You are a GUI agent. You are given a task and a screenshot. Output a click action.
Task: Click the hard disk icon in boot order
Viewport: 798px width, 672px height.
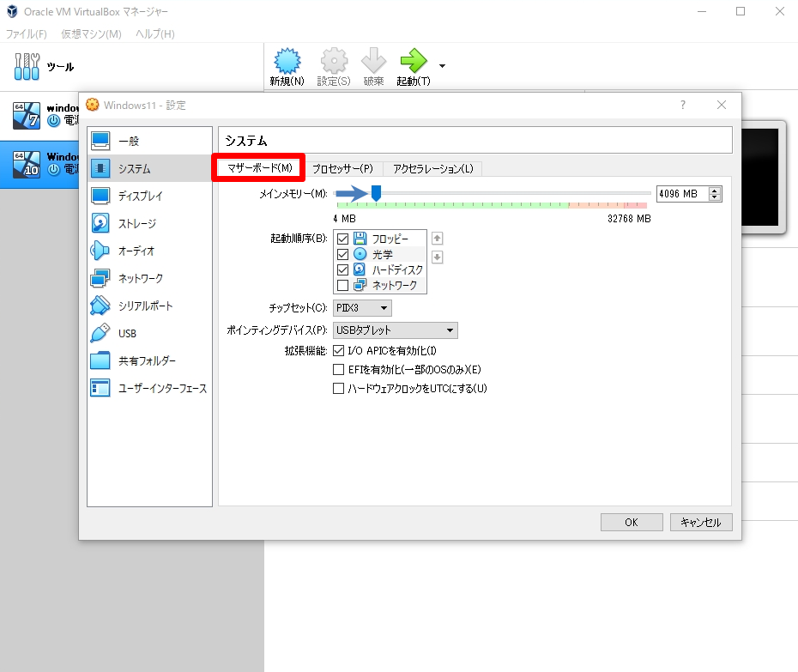point(360,269)
